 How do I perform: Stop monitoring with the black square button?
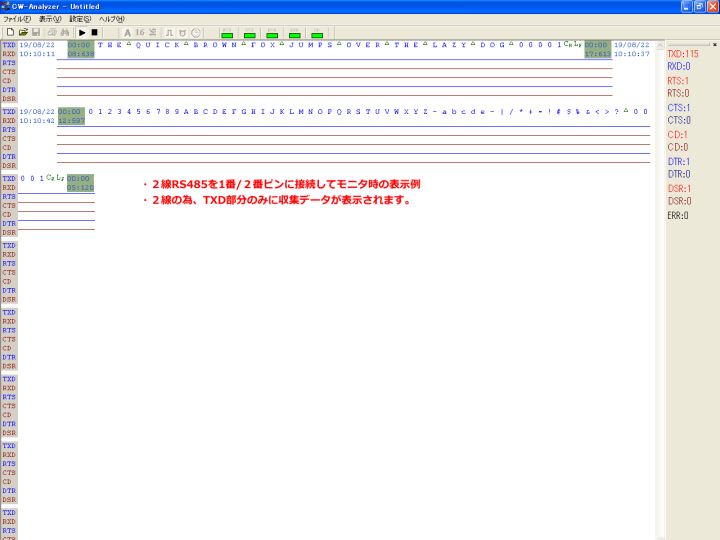point(95,32)
